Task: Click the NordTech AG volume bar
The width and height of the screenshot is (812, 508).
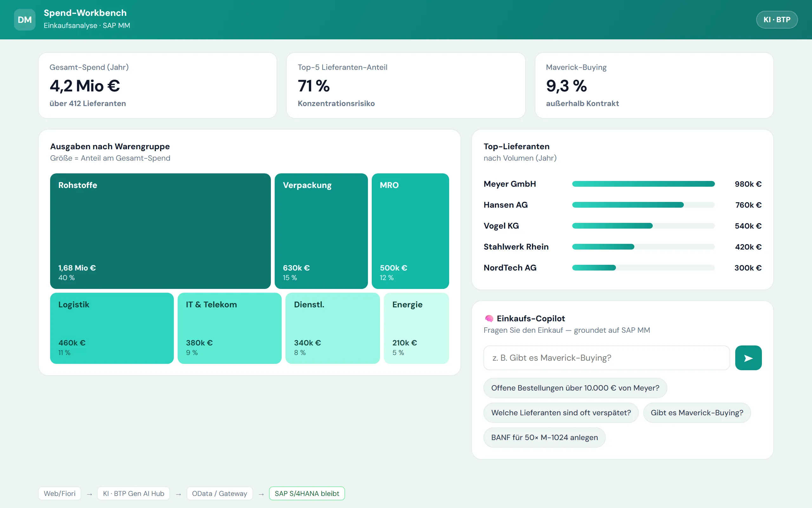Action: tap(643, 268)
